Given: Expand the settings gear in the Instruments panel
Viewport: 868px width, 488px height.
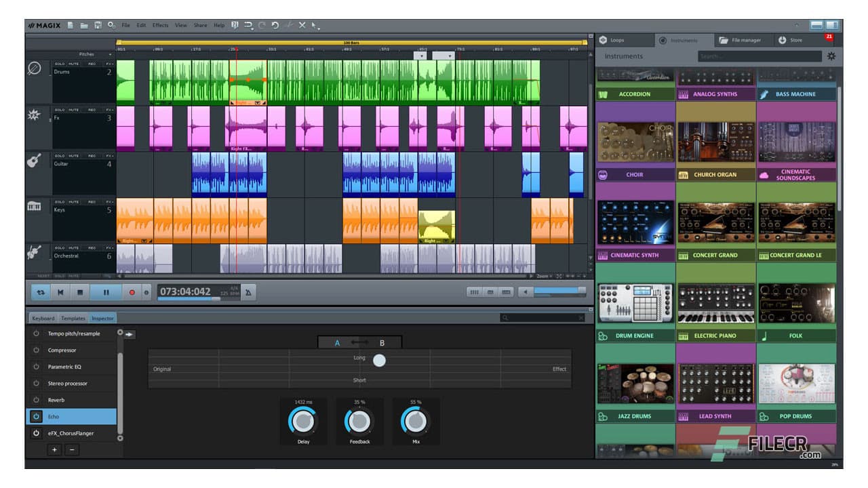Looking at the screenshot, I should [832, 56].
